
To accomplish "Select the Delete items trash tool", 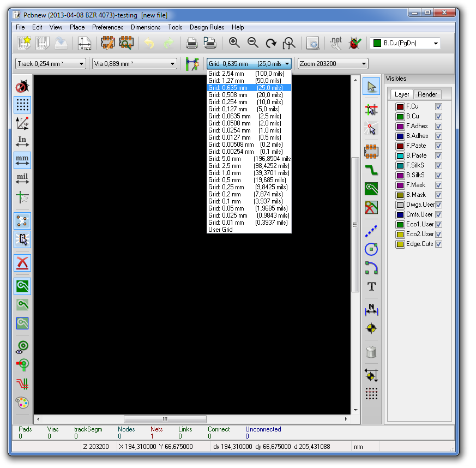I will click(x=371, y=352).
